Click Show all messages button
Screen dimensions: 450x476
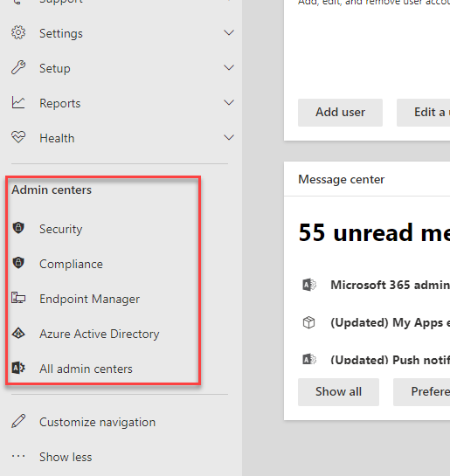pyautogui.click(x=338, y=392)
